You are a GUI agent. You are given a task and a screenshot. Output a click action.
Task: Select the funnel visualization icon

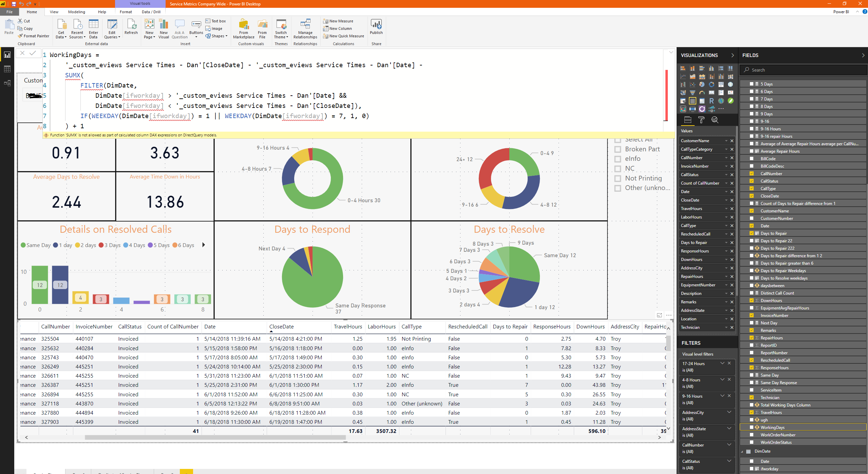pyautogui.click(x=693, y=93)
